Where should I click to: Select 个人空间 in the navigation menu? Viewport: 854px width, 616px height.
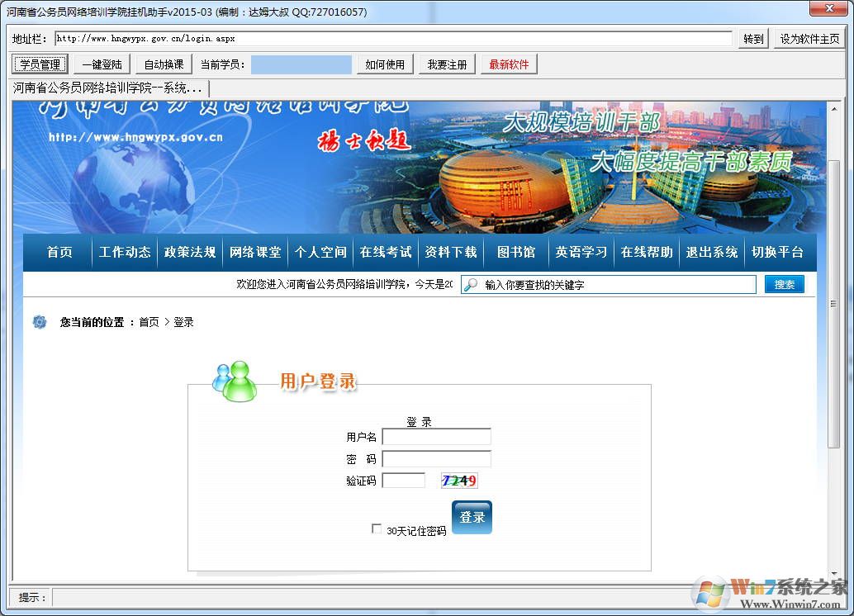point(320,253)
